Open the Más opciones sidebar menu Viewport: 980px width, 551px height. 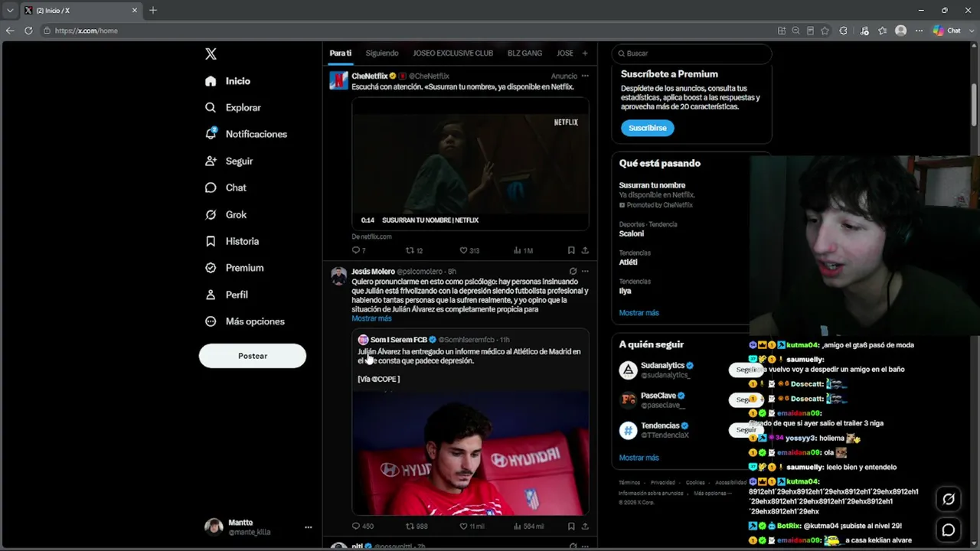tap(244, 321)
